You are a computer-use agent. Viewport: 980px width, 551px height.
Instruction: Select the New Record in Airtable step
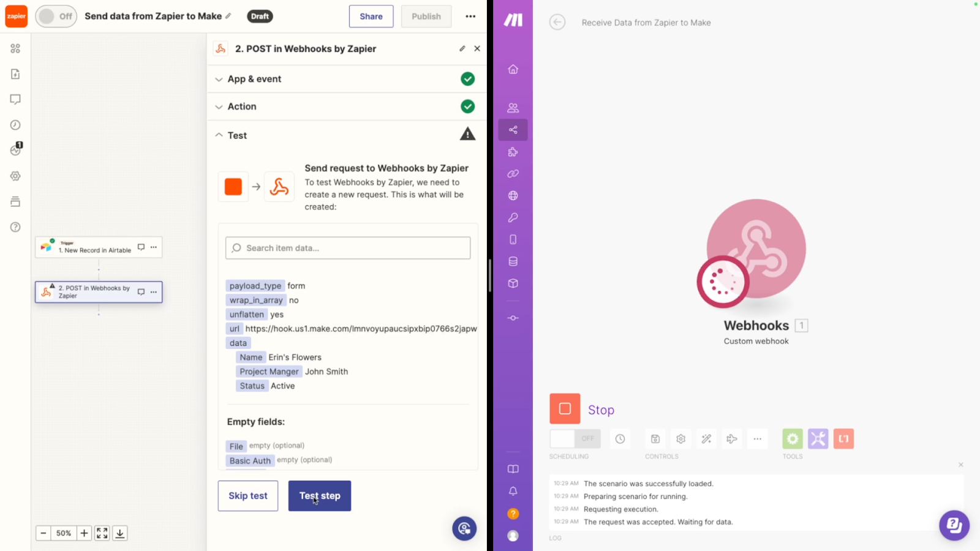[99, 247]
